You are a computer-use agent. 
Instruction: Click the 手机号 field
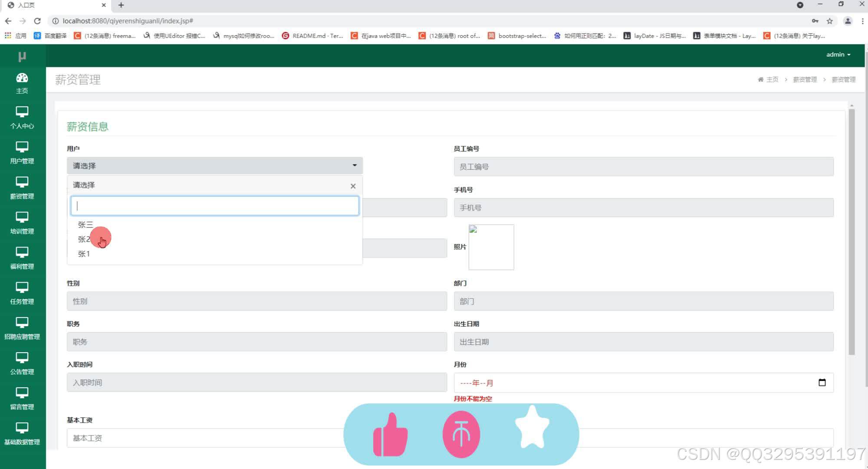(x=644, y=208)
